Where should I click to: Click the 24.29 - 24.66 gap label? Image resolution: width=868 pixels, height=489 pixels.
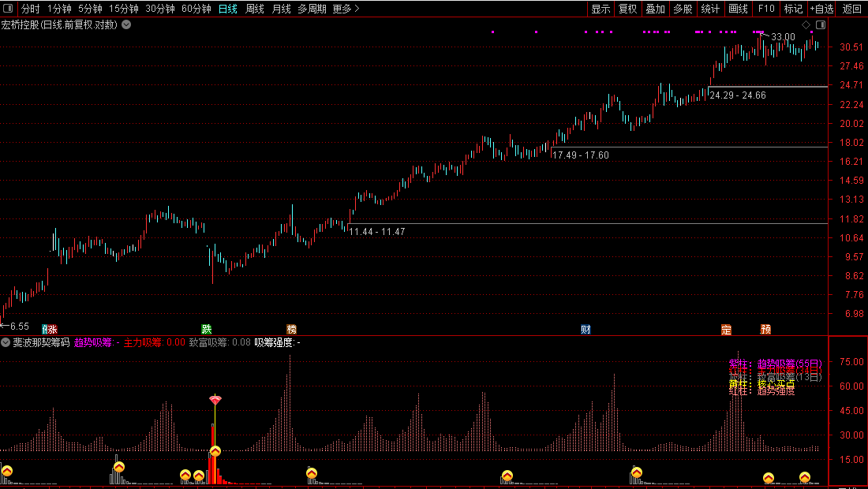738,95
